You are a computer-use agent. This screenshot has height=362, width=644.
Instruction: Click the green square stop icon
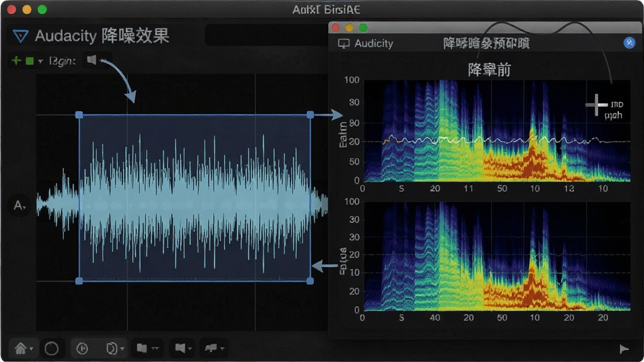(30, 61)
